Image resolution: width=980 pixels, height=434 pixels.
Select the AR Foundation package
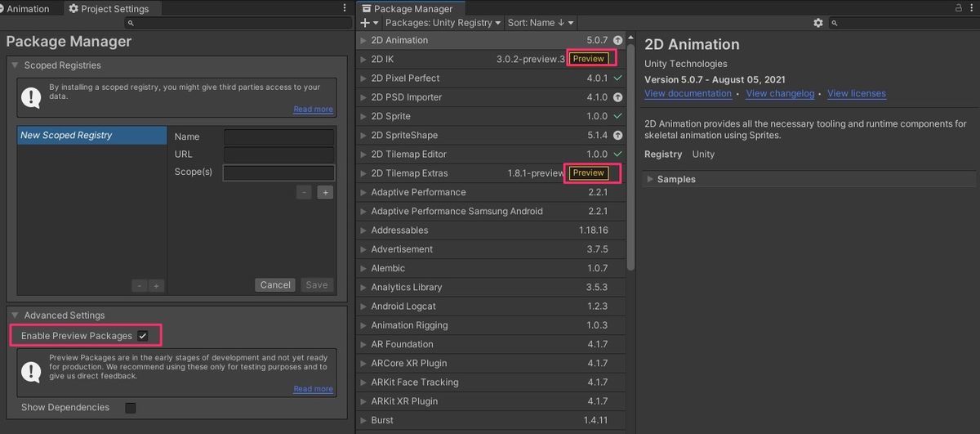492,344
